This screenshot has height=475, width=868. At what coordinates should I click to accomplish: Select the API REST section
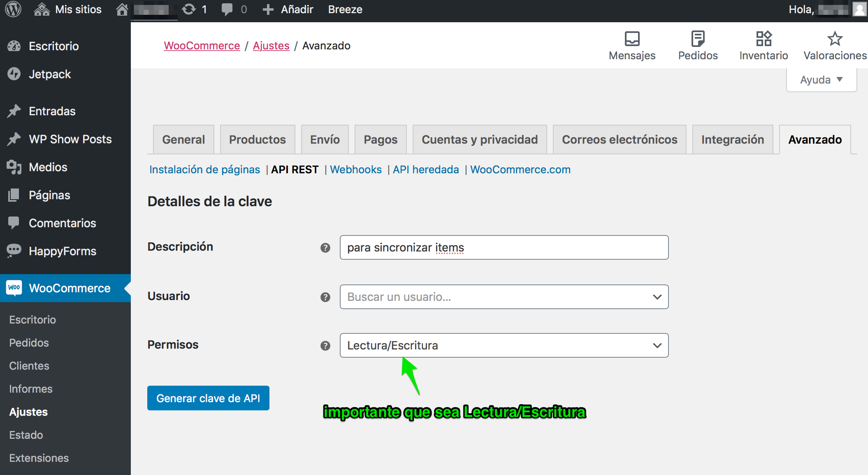click(295, 170)
